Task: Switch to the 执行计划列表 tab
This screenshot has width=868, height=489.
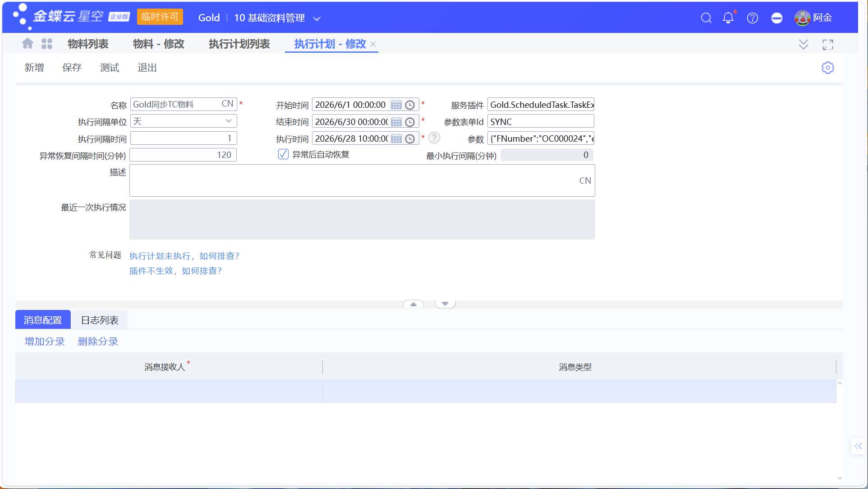Action: pyautogui.click(x=239, y=44)
